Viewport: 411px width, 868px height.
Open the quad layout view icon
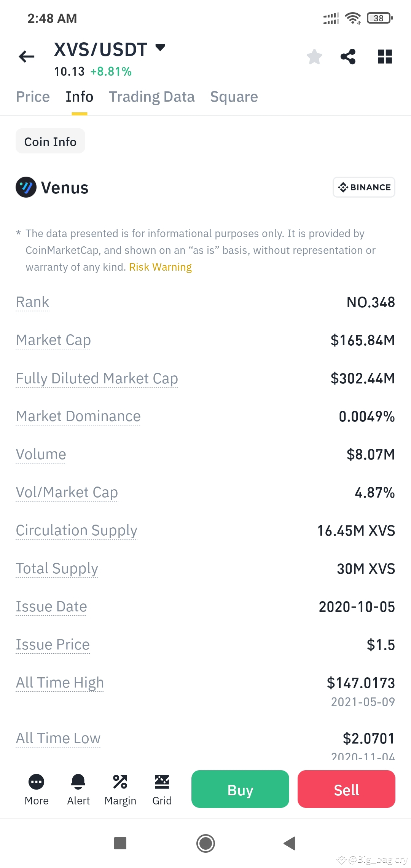pos(384,56)
